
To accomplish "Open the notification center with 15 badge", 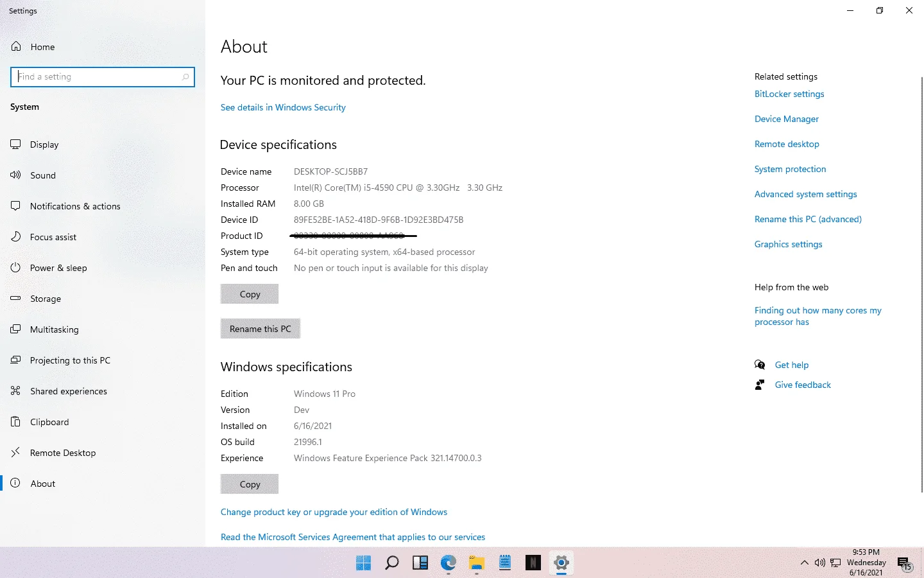I will [x=905, y=564].
